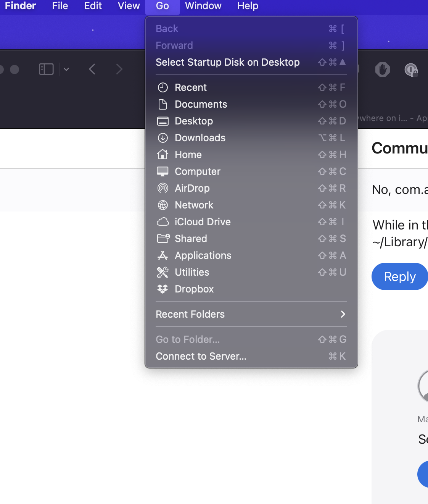Click the Computer monitor icon
This screenshot has height=504, width=428.
[x=163, y=171]
